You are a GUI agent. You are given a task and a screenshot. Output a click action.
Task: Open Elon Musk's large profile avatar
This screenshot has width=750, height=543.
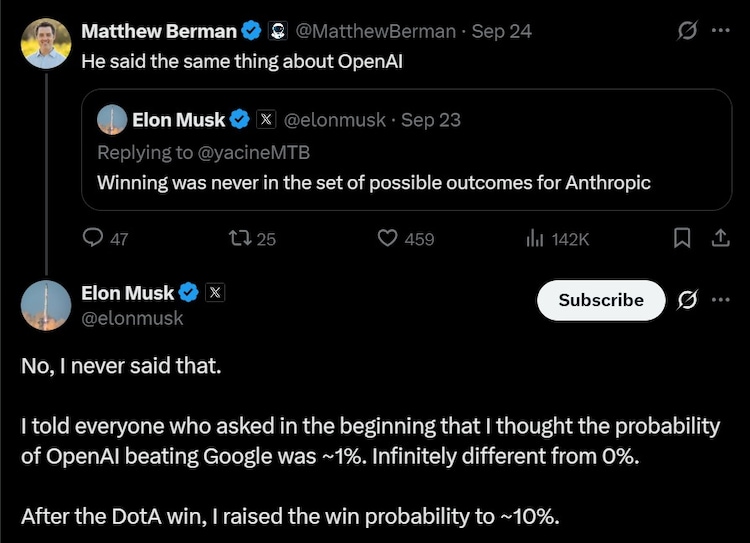click(46, 305)
